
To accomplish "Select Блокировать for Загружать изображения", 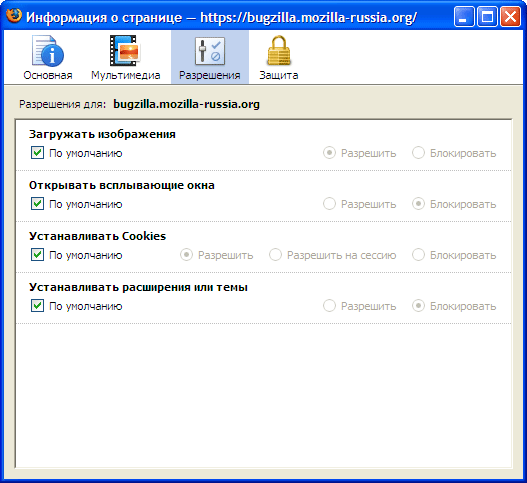I will coord(418,153).
